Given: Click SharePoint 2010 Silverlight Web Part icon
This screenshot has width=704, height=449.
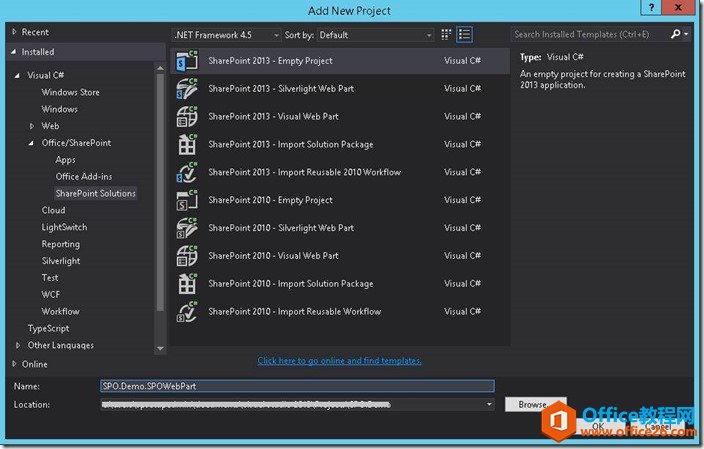Looking at the screenshot, I should (187, 228).
